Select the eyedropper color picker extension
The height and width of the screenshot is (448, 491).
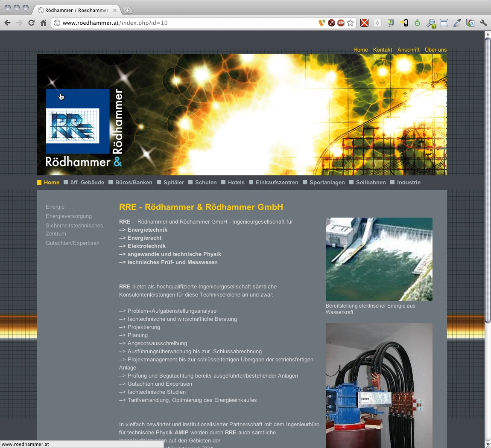click(457, 23)
